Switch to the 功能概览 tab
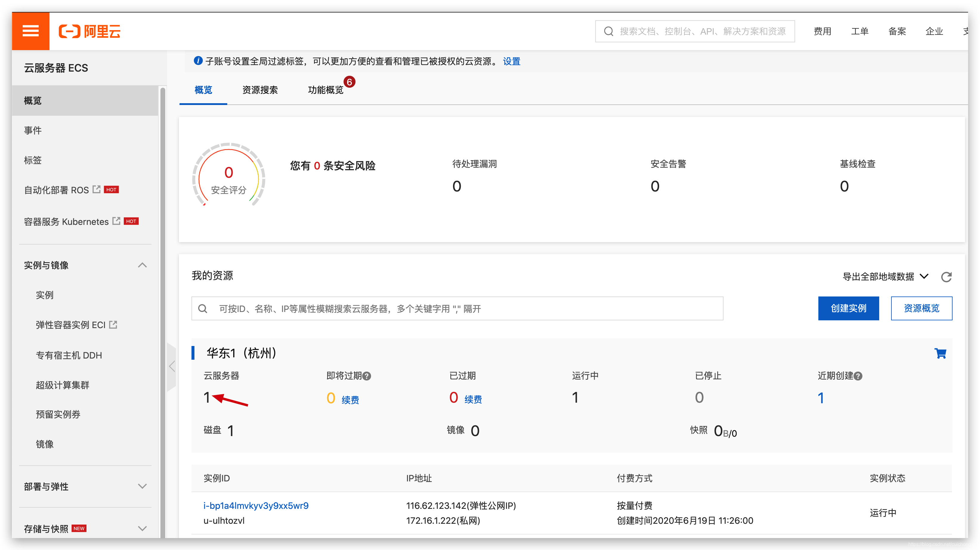Viewport: 980px width, 550px height. (x=326, y=90)
